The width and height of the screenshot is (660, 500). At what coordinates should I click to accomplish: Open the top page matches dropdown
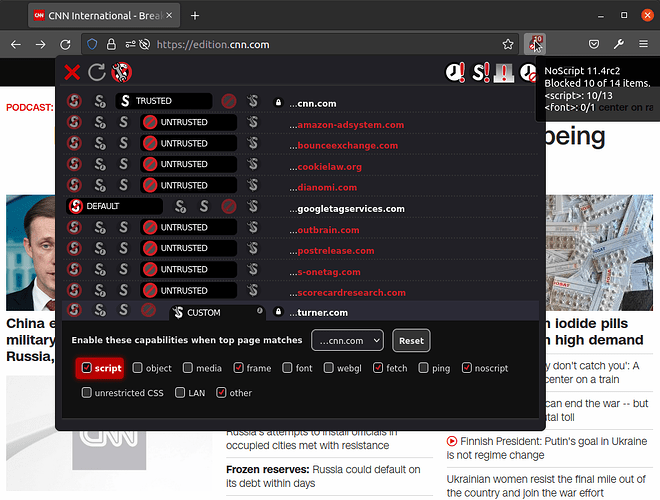pos(347,340)
